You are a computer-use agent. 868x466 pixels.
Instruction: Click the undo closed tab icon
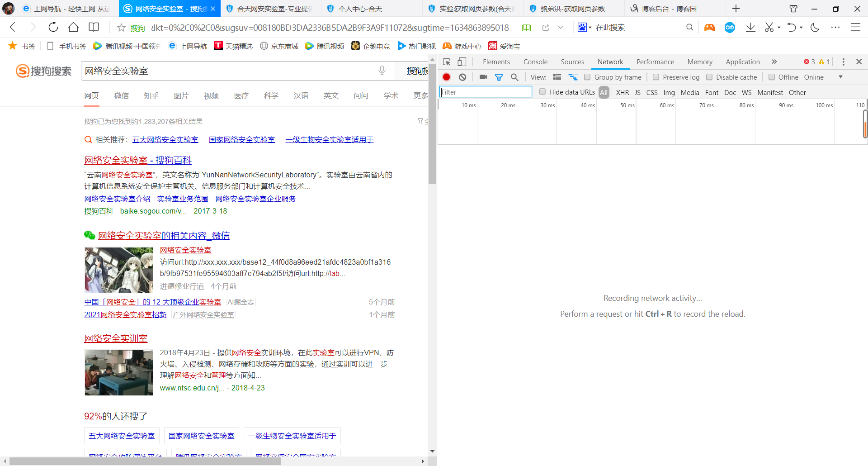tap(791, 27)
